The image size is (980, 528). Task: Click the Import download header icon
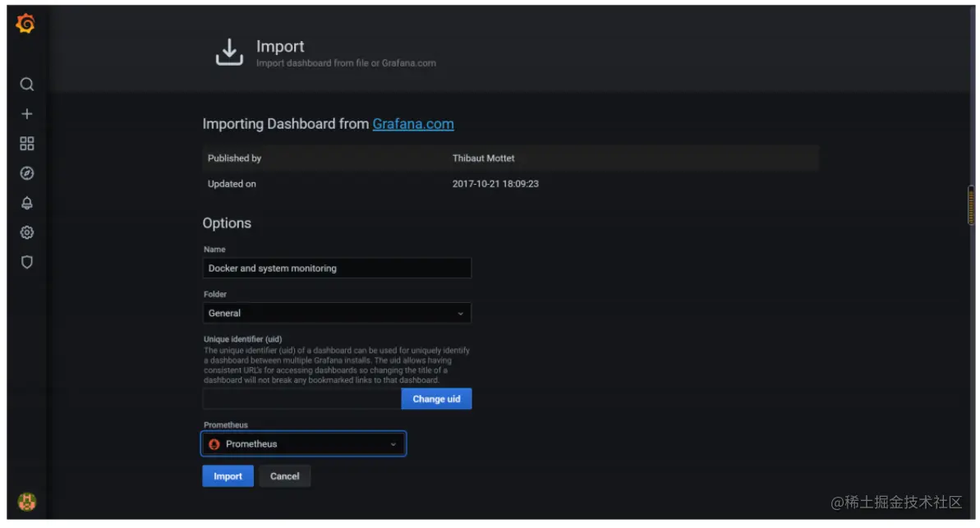(x=229, y=52)
